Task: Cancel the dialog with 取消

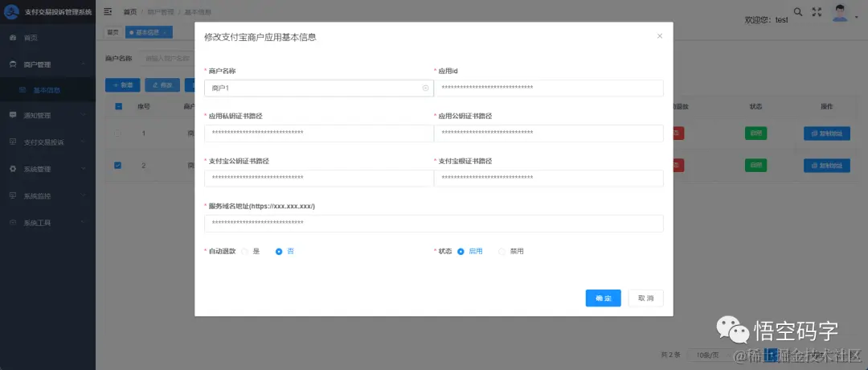Action: [645, 298]
